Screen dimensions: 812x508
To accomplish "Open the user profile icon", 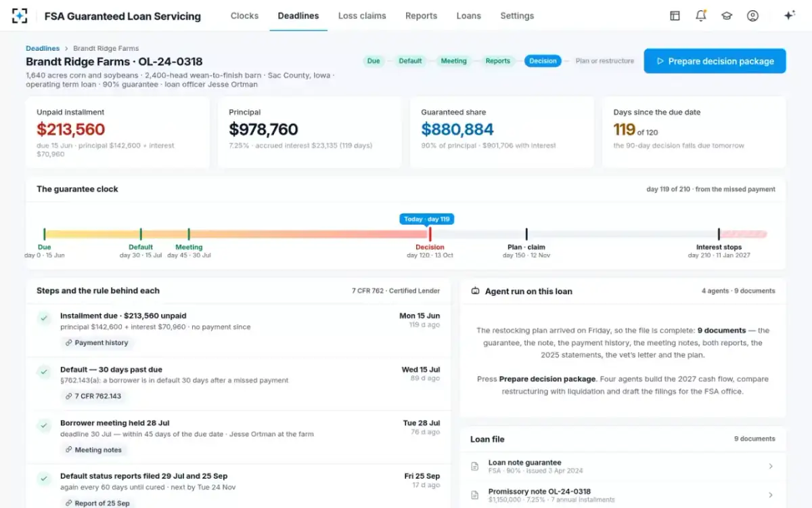I will 752,16.
